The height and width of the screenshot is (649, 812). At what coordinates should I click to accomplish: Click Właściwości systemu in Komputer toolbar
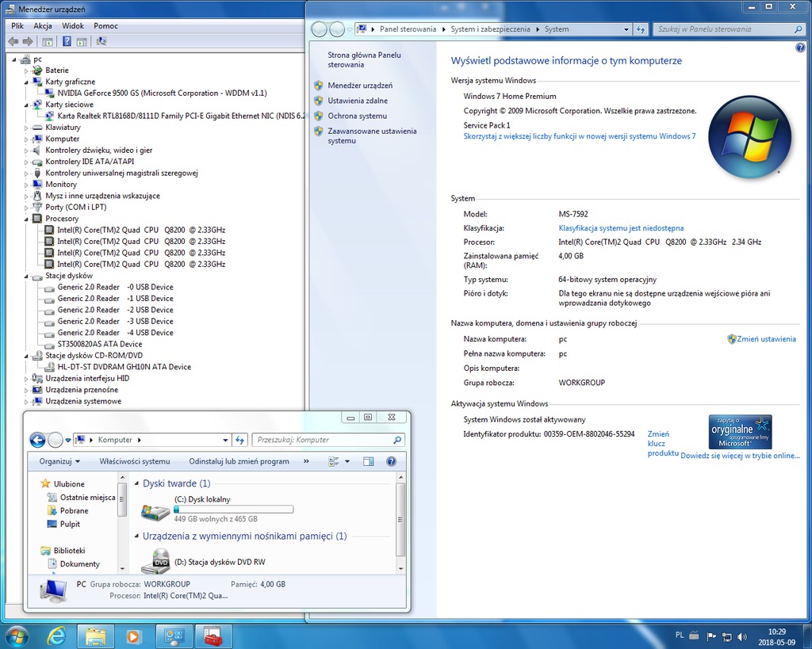tap(135, 461)
